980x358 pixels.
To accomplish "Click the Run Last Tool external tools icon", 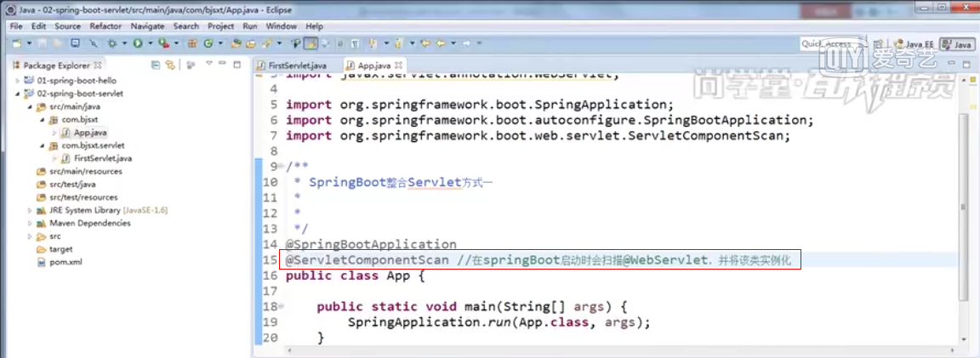I will pos(163,43).
